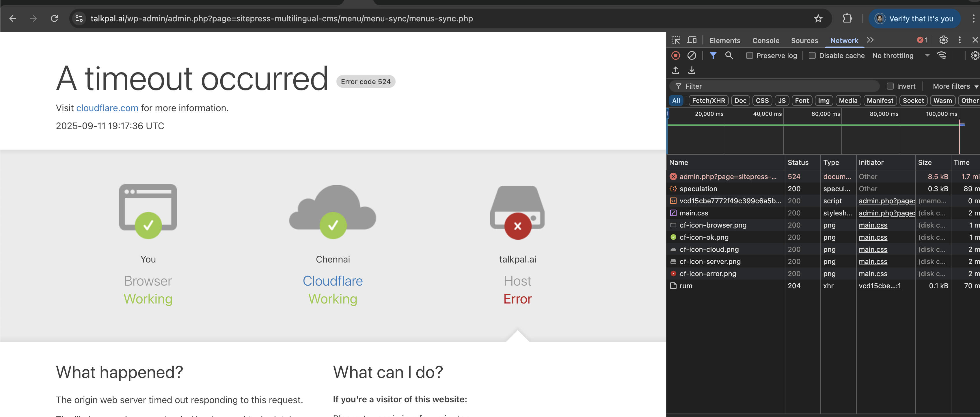Switch to the Elements tab
Viewport: 980px width, 417px height.
coord(725,40)
